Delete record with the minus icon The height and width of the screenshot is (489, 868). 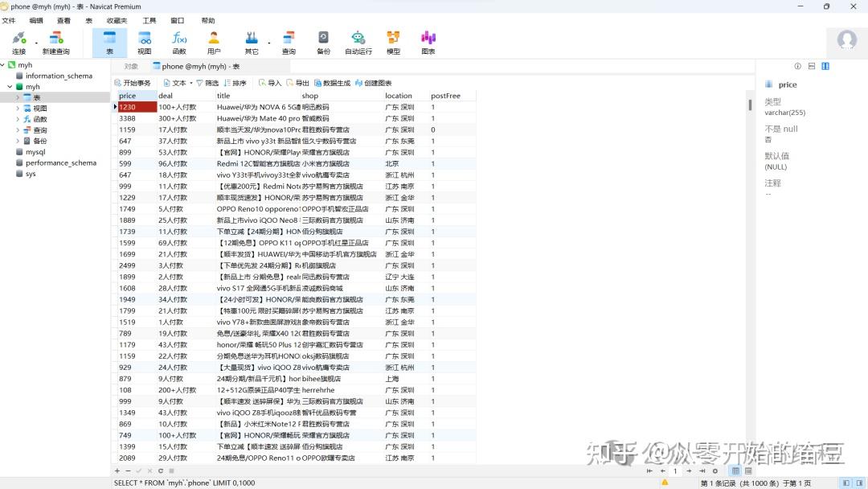(128, 471)
